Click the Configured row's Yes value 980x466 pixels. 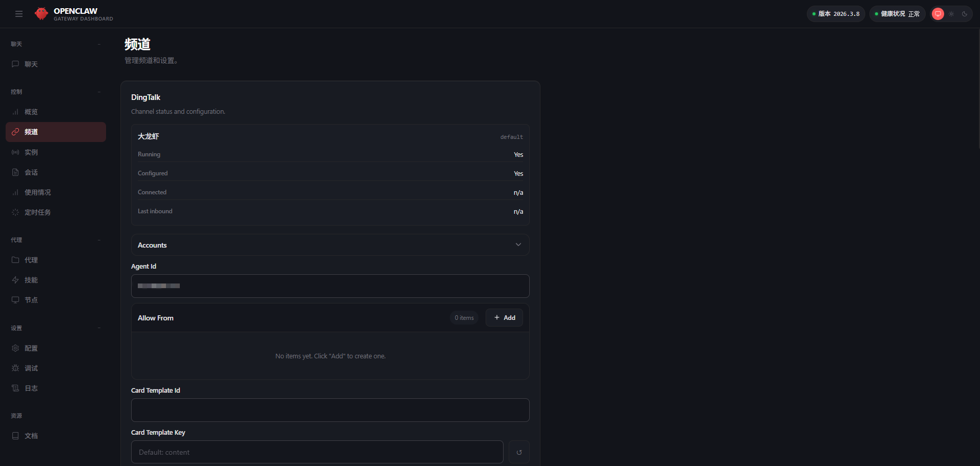(518, 173)
